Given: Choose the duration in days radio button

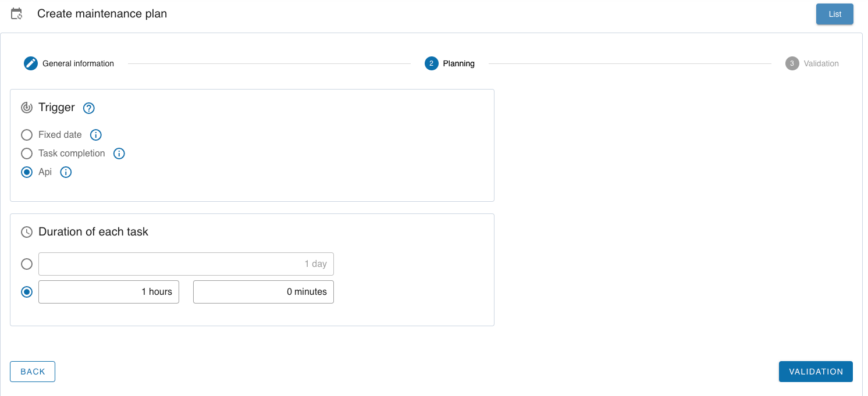Looking at the screenshot, I should click(27, 264).
